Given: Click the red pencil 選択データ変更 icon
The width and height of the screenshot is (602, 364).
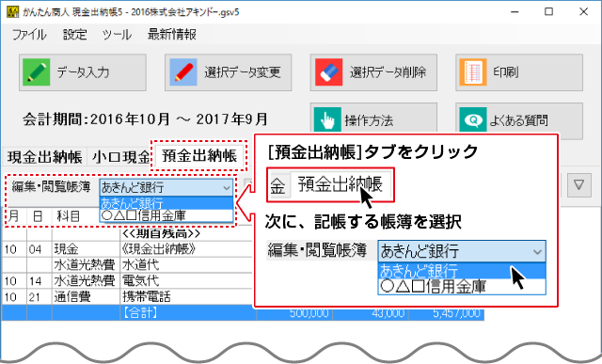Looking at the screenshot, I should (x=183, y=72).
